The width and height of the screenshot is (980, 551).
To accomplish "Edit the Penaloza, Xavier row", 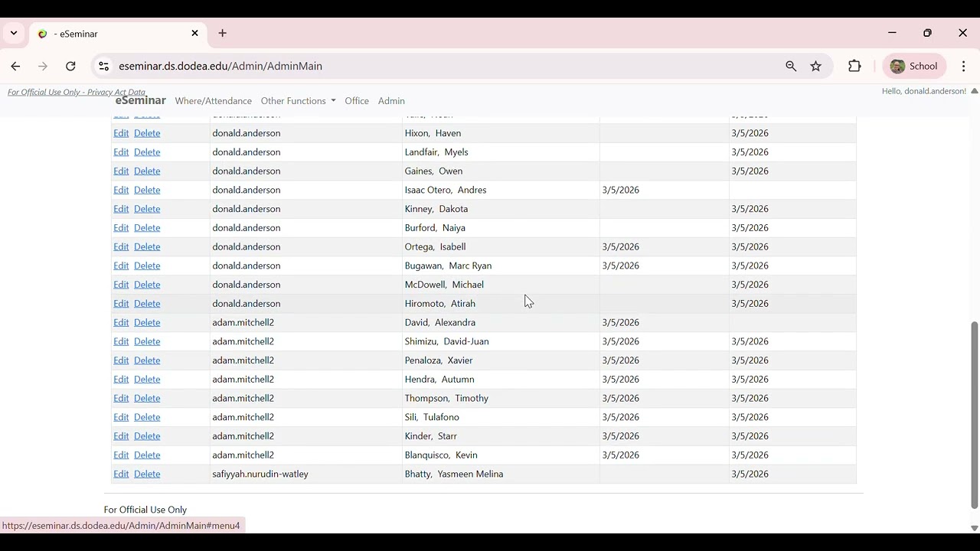I will [x=121, y=360].
